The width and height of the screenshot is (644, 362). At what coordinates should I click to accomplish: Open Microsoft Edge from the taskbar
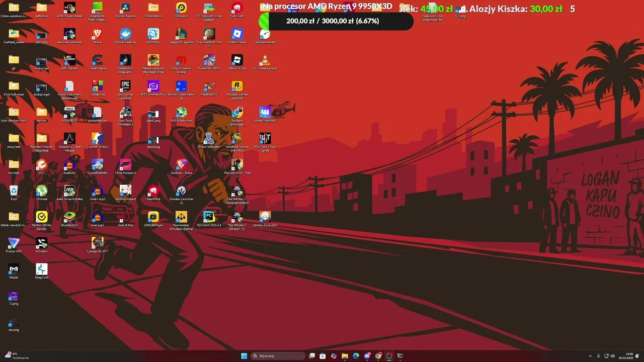(x=355, y=355)
